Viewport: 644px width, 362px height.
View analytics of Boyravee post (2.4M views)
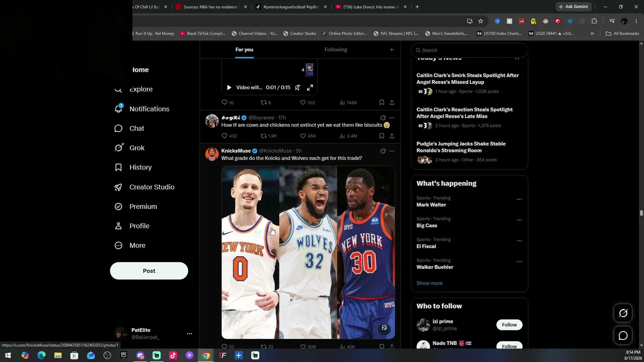coord(348,136)
